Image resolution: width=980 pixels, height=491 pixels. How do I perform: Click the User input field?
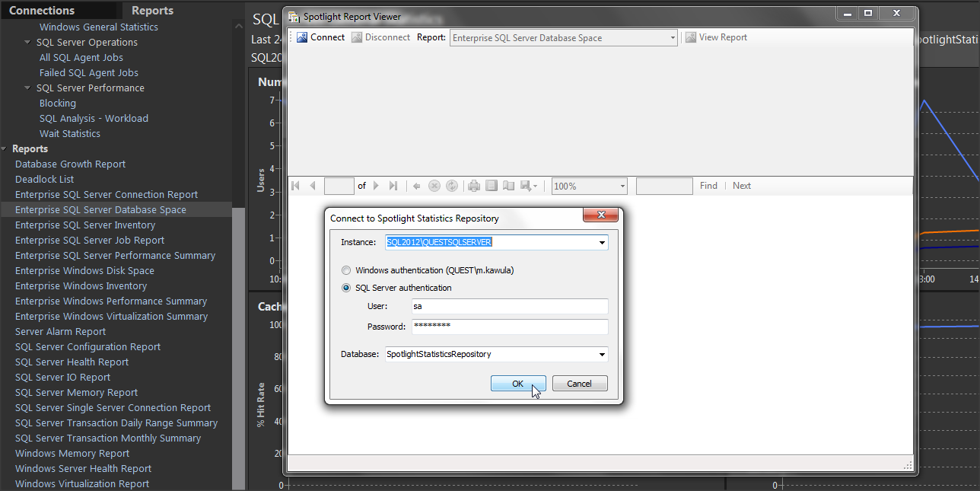pos(510,306)
